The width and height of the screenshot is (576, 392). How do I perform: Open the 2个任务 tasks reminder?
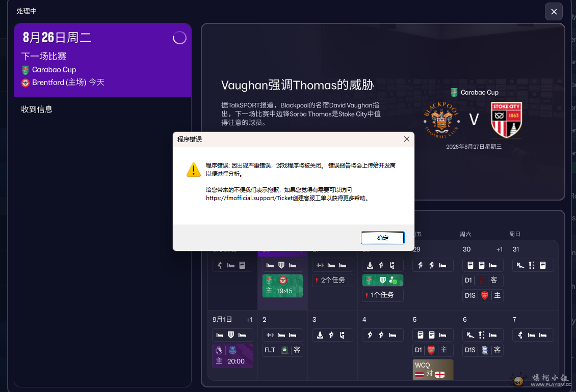[x=332, y=280]
